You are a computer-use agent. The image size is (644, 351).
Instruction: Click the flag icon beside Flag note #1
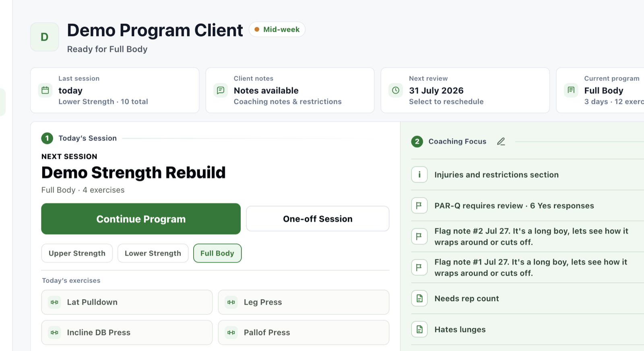[x=419, y=267]
